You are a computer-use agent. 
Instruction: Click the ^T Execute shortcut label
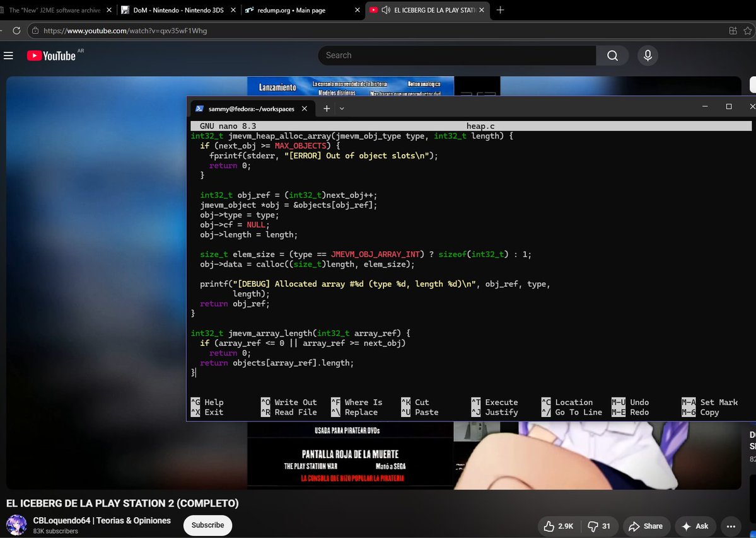(495, 402)
